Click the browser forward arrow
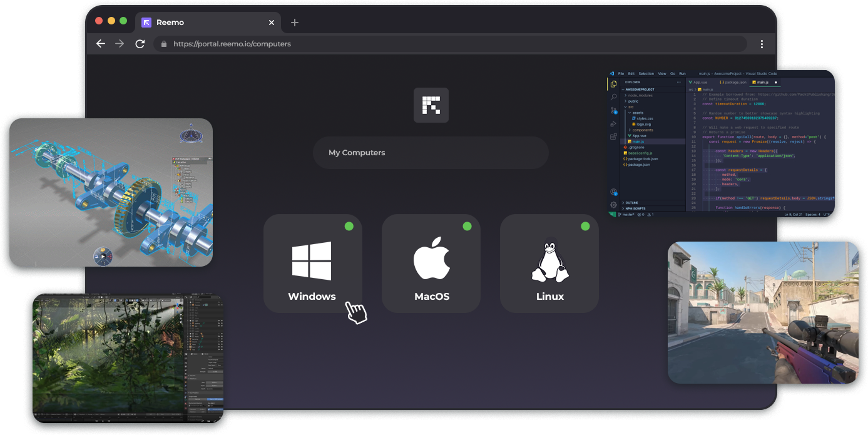The image size is (868, 435). click(120, 44)
